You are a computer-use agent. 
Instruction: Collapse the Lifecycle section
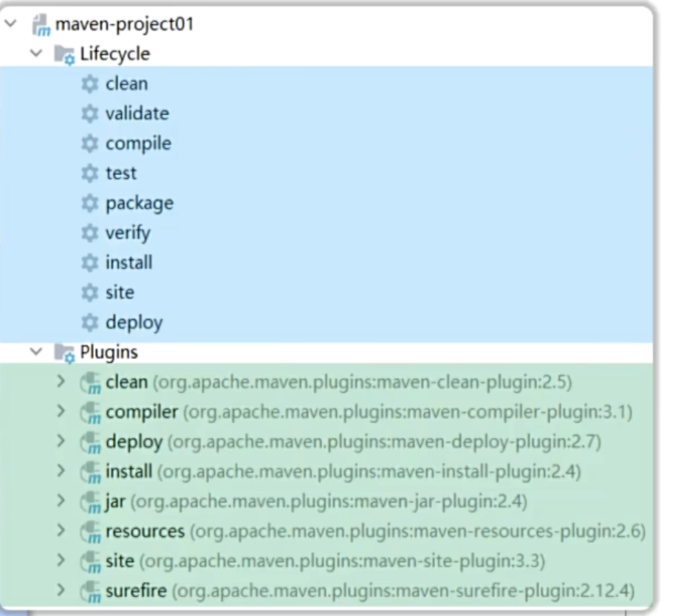[36, 55]
